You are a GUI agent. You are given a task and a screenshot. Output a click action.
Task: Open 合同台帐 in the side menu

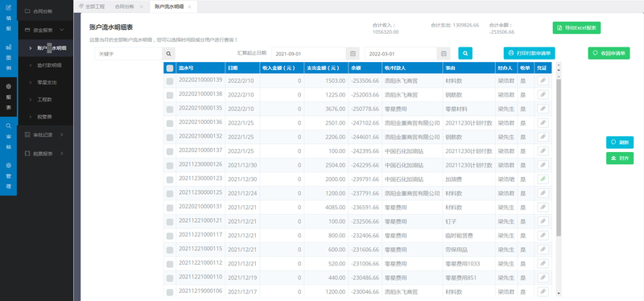point(45,11)
